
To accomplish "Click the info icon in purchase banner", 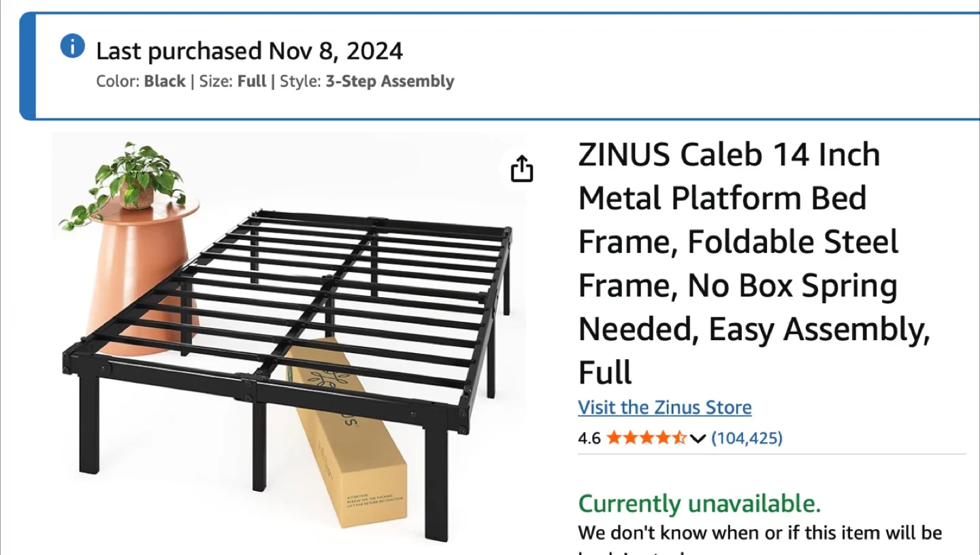I will 73,46.
